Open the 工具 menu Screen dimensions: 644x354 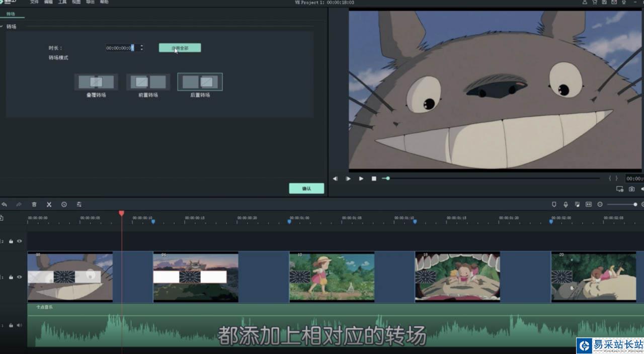[x=62, y=2]
